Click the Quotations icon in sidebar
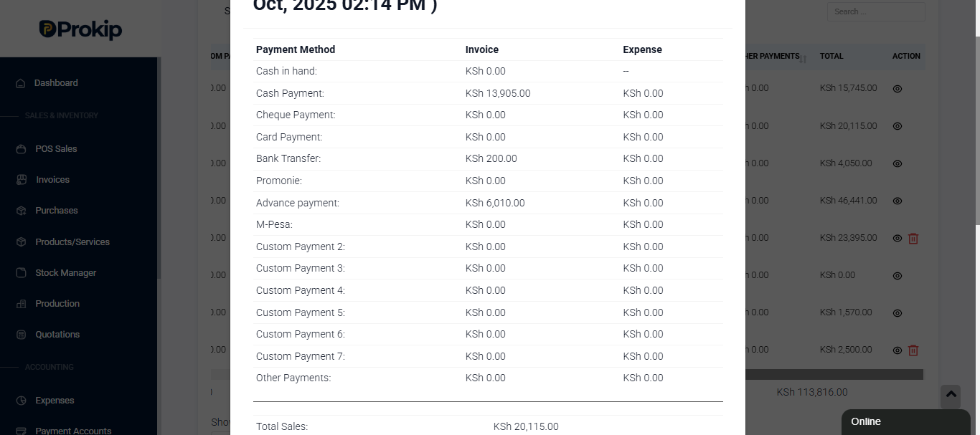This screenshot has height=435, width=980. (21, 335)
